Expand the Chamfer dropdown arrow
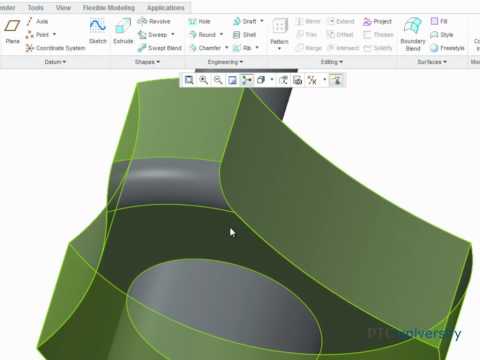The height and width of the screenshot is (360, 480). tap(227, 48)
